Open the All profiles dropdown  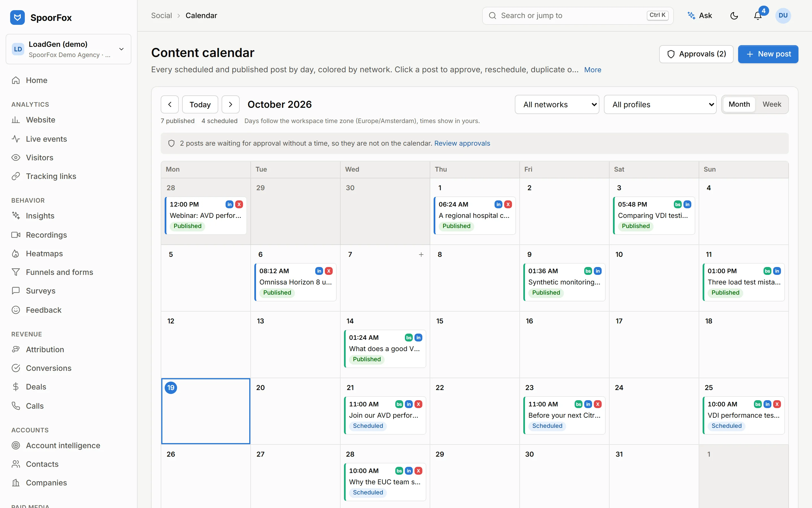point(660,104)
